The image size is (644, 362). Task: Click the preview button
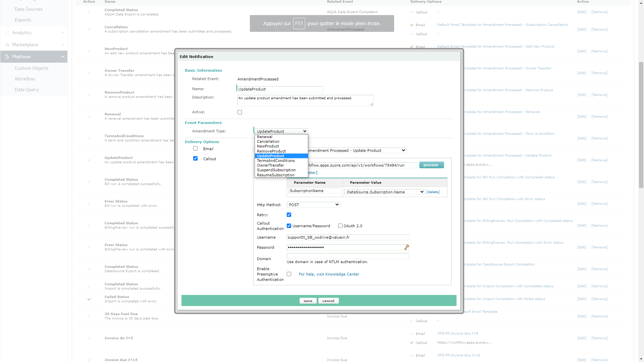coord(431,165)
